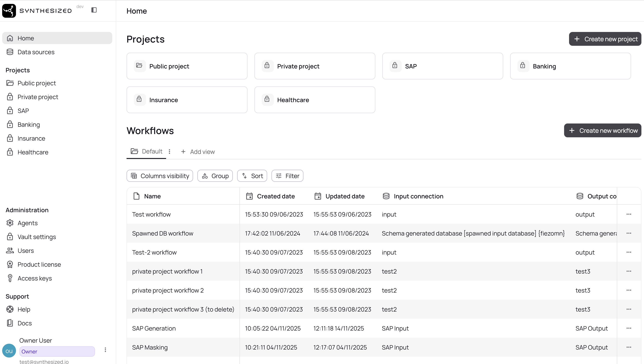
Task: Open row actions for SAP Generation
Action: pos(629,328)
